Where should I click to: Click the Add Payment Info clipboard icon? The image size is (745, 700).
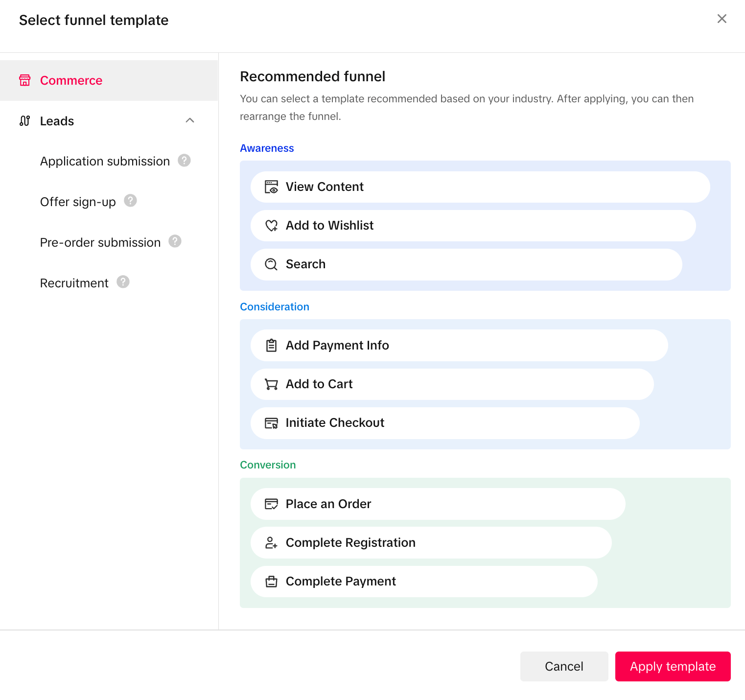[x=271, y=346]
